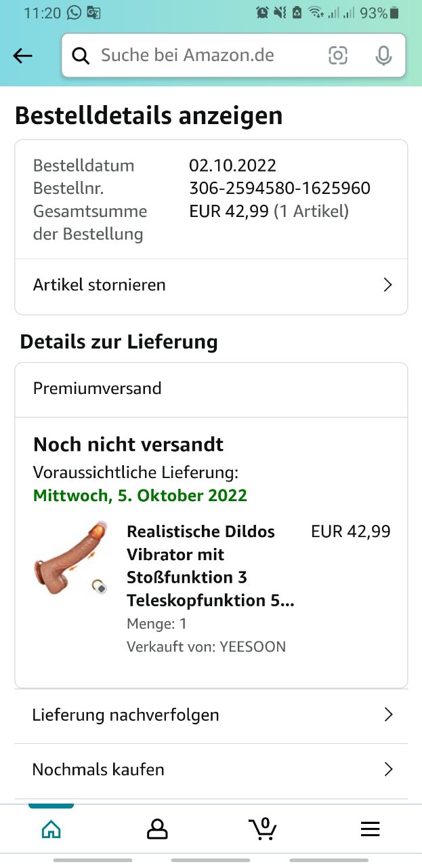Tap the microphone voice search icon
Screen dimensions: 422x868
pos(383,56)
